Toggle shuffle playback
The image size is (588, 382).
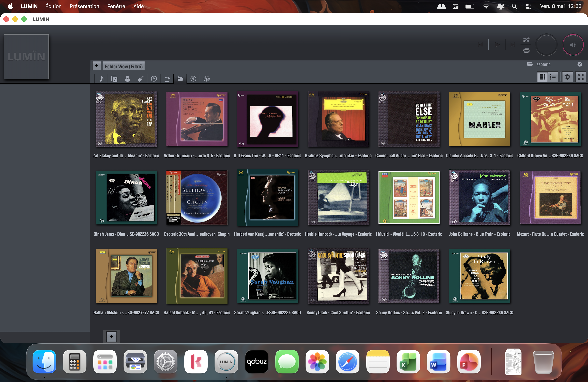coord(526,40)
